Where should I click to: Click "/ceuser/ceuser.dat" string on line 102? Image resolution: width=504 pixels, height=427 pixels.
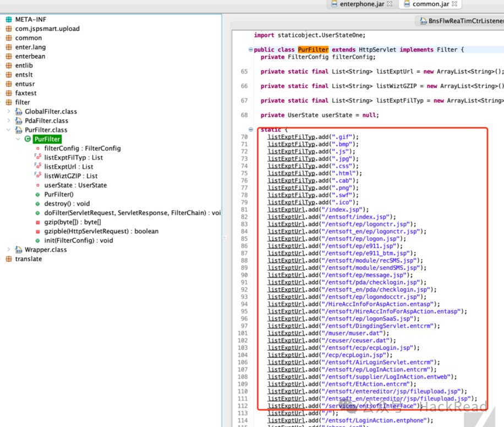coord(356,341)
